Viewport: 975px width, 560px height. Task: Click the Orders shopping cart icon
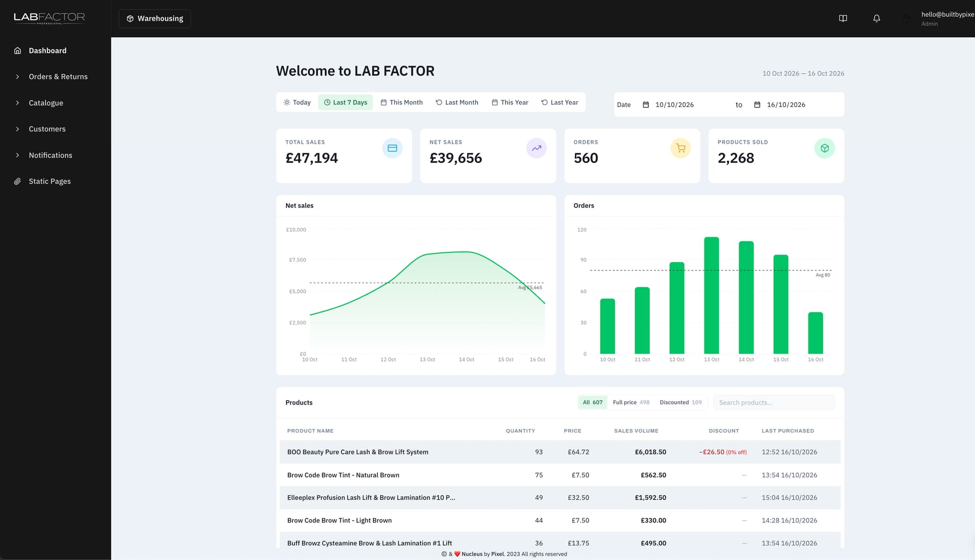pos(680,148)
